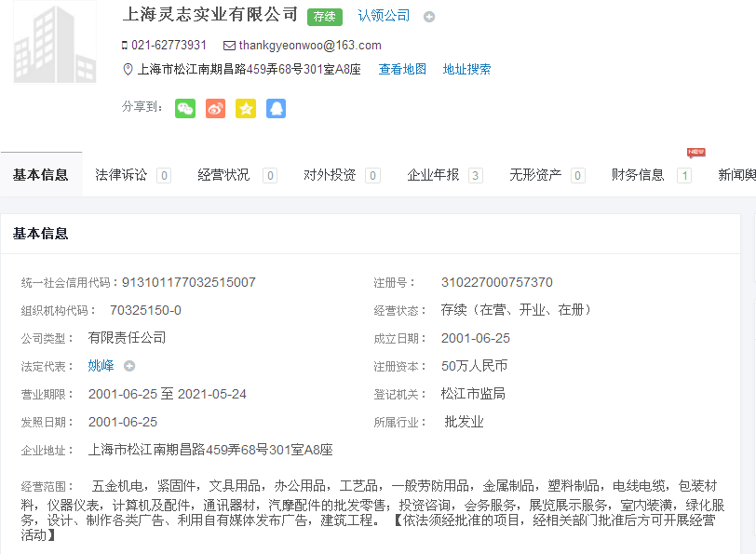The image size is (756, 554).
Task: Click the company logo placeholder image
Action: (x=55, y=43)
